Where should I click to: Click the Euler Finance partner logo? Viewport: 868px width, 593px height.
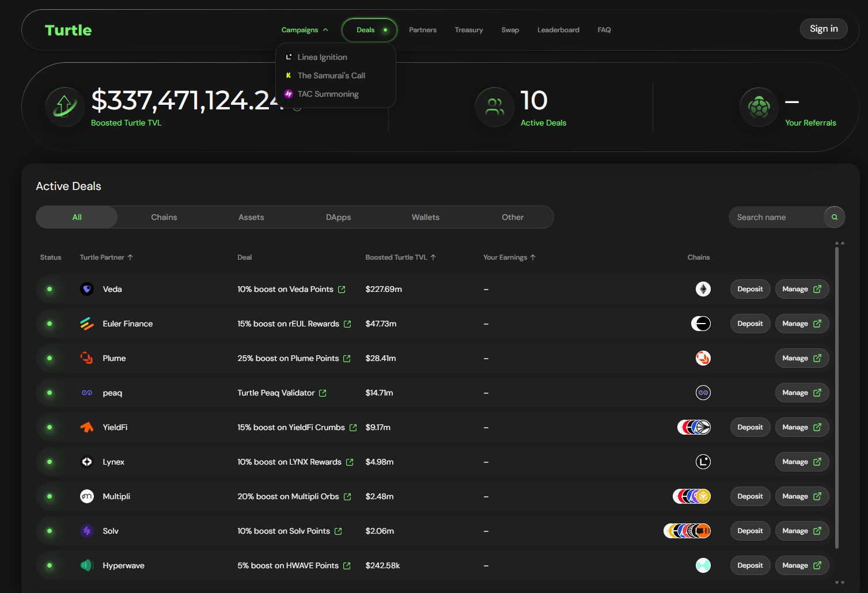coord(87,324)
